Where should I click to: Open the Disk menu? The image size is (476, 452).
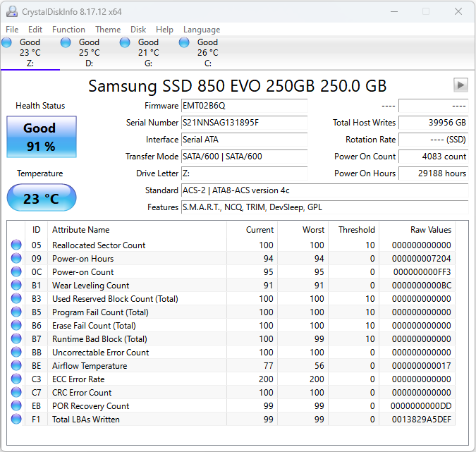coord(138,30)
